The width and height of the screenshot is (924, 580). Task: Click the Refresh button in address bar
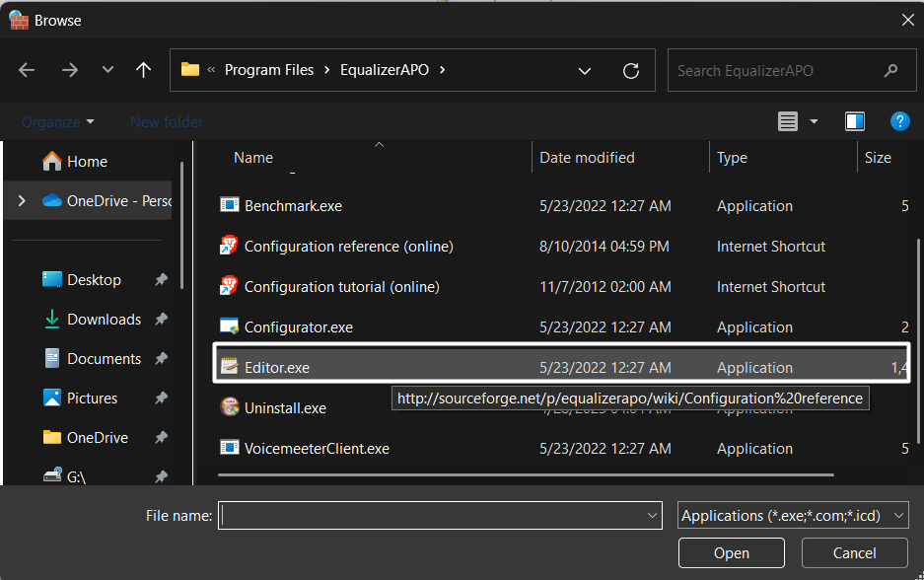click(x=631, y=71)
